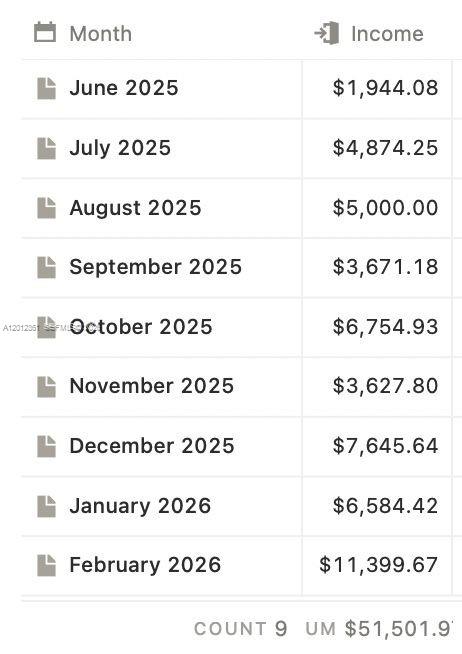
Task: Click the Income column arrow icon
Action: tap(326, 33)
